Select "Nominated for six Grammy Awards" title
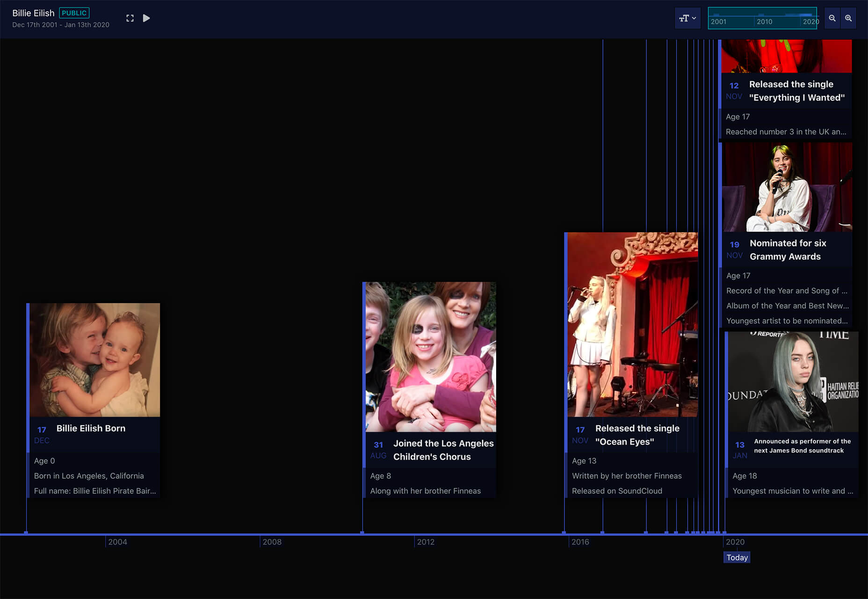Image resolution: width=868 pixels, height=599 pixels. coord(788,249)
